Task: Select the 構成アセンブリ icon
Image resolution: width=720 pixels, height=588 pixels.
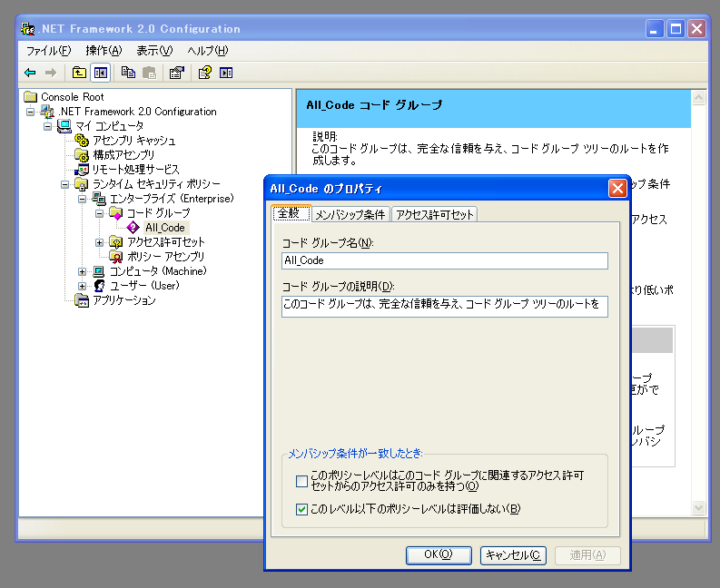Action: [82, 154]
